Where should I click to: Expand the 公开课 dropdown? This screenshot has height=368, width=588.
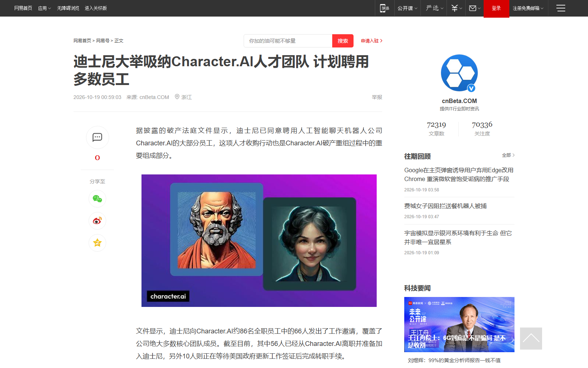pyautogui.click(x=408, y=8)
